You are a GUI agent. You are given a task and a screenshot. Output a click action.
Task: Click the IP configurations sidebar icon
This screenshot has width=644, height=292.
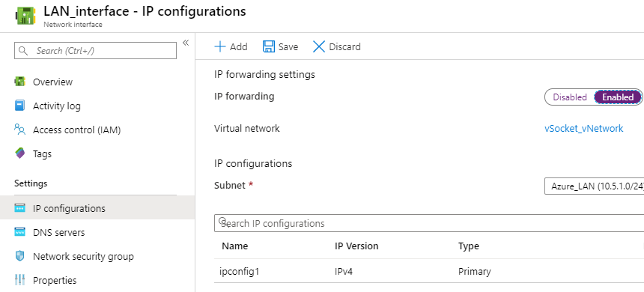click(x=19, y=208)
